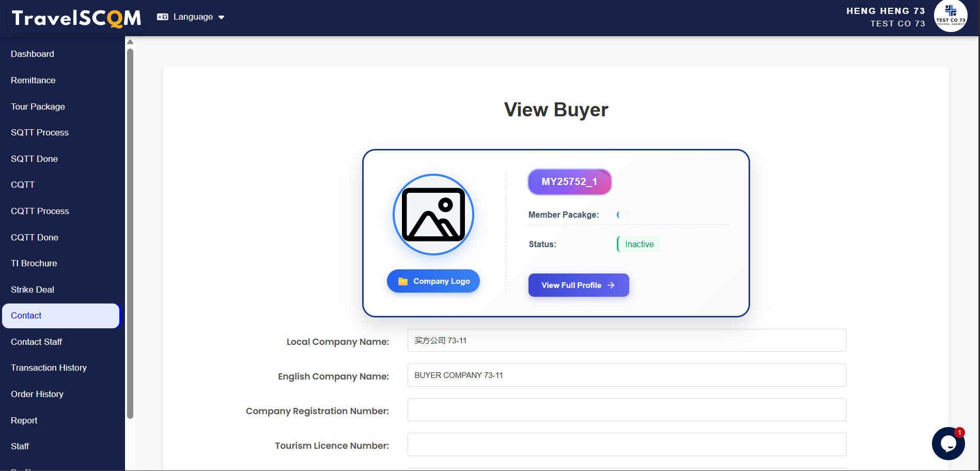Open Strike Deal page
The height and width of the screenshot is (471, 980).
coord(33,290)
